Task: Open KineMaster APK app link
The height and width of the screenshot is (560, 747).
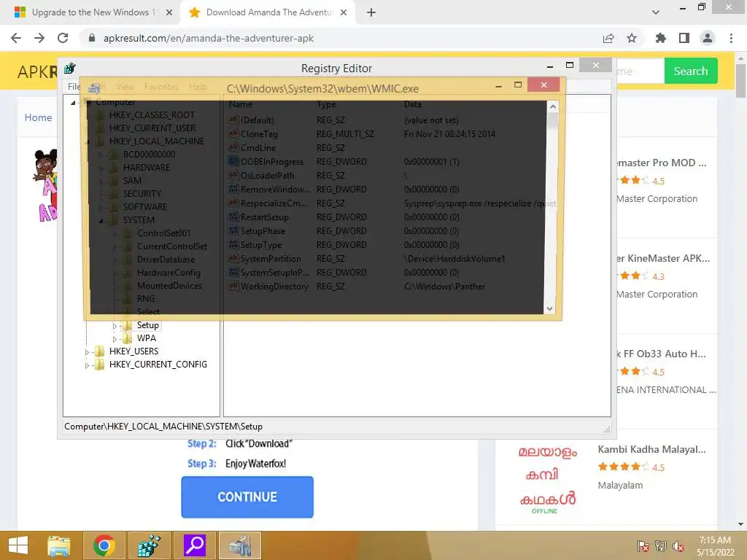Action: point(663,258)
